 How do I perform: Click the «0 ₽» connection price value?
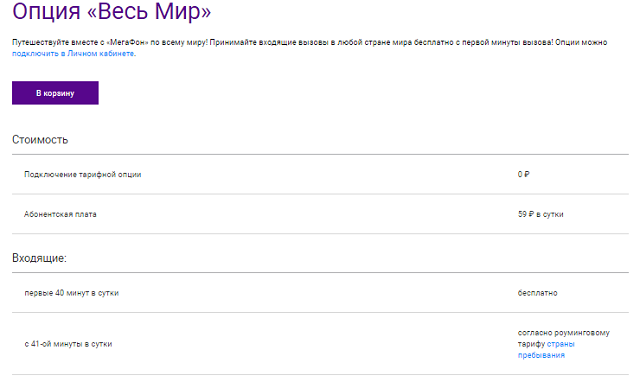tap(524, 174)
